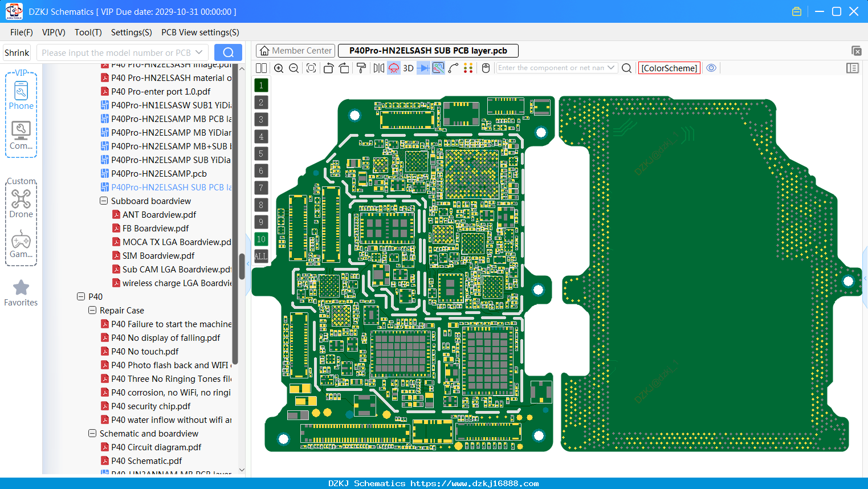Collapse the P40 tree node
This screenshot has width=868, height=489.
(81, 296)
